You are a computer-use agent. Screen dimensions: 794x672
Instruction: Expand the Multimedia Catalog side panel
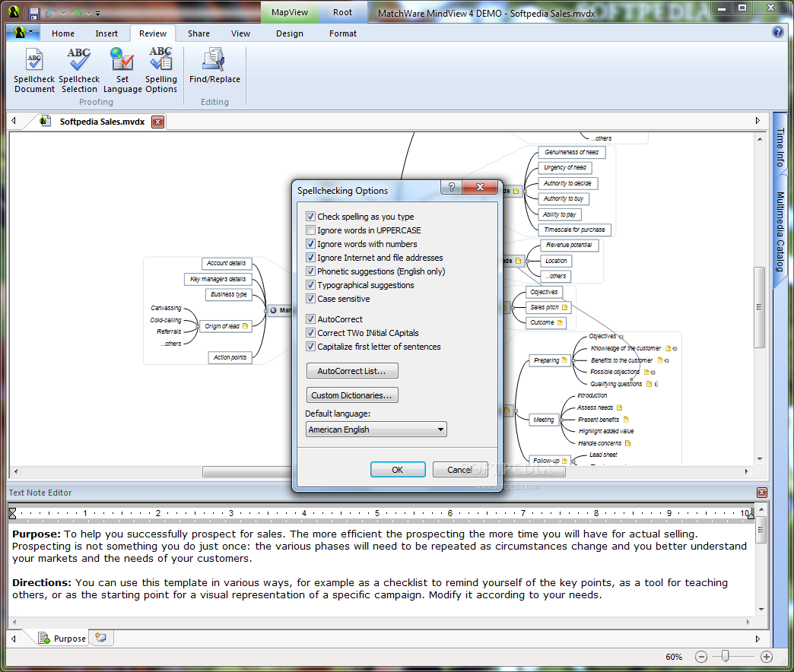click(780, 232)
